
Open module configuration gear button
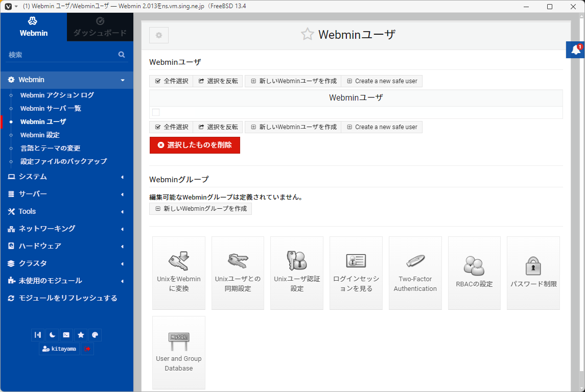click(159, 35)
